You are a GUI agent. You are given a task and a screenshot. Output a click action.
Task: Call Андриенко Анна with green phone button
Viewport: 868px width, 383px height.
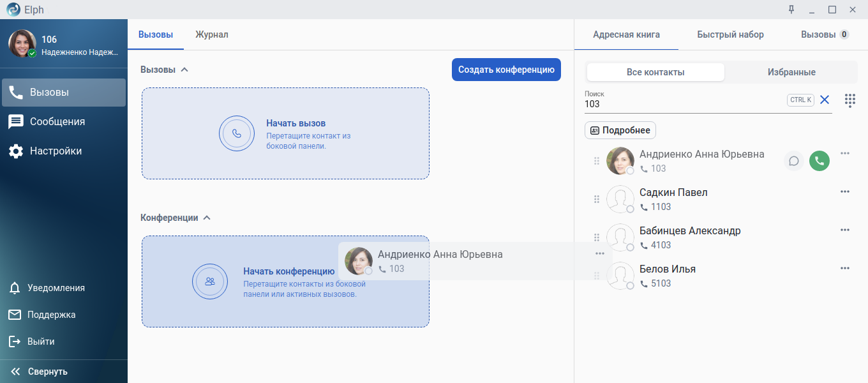pyautogui.click(x=819, y=161)
